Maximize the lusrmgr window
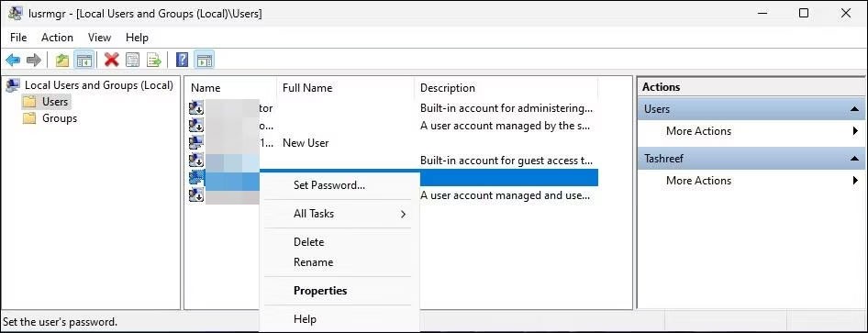868x333 pixels. click(804, 13)
